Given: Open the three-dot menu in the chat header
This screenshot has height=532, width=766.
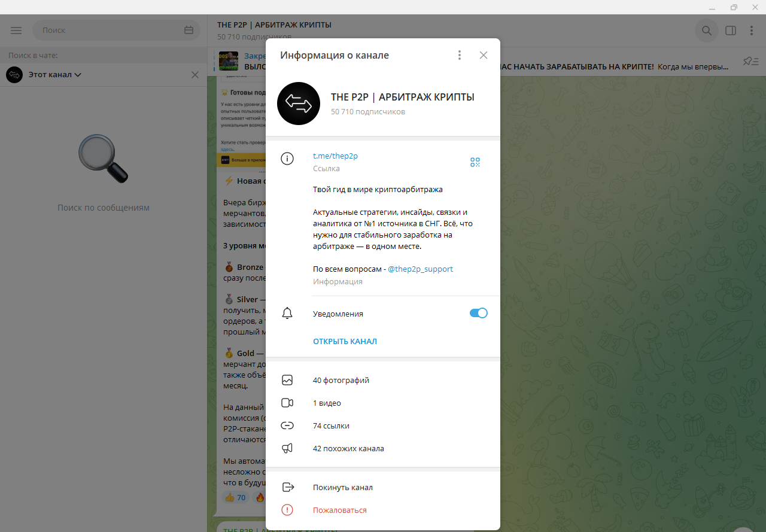Looking at the screenshot, I should click(x=752, y=31).
